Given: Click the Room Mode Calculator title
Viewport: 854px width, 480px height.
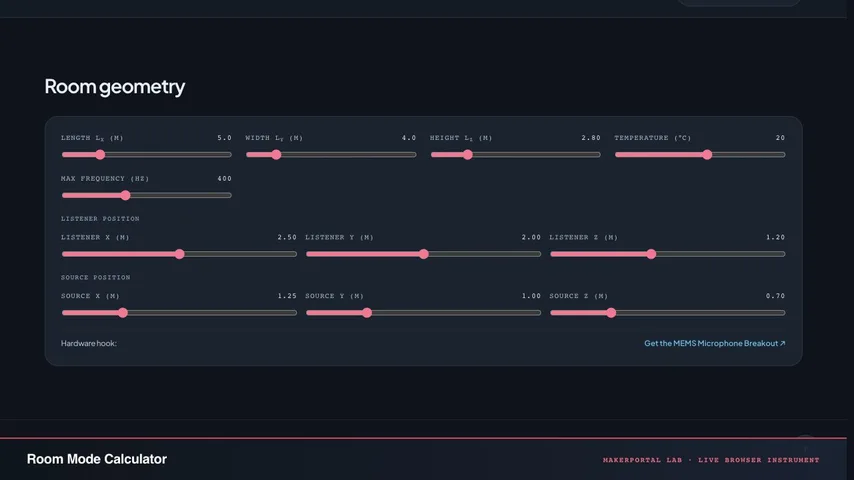Looking at the screenshot, I should pos(97,459).
